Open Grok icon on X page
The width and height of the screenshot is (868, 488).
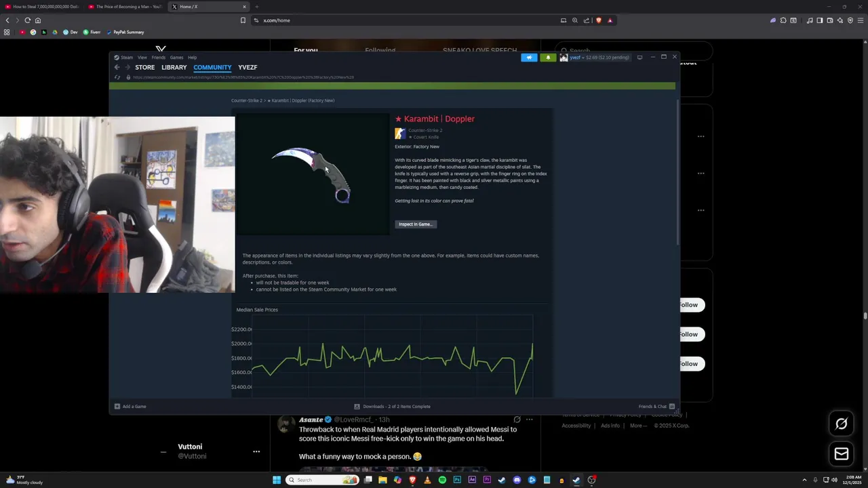pos(842,424)
